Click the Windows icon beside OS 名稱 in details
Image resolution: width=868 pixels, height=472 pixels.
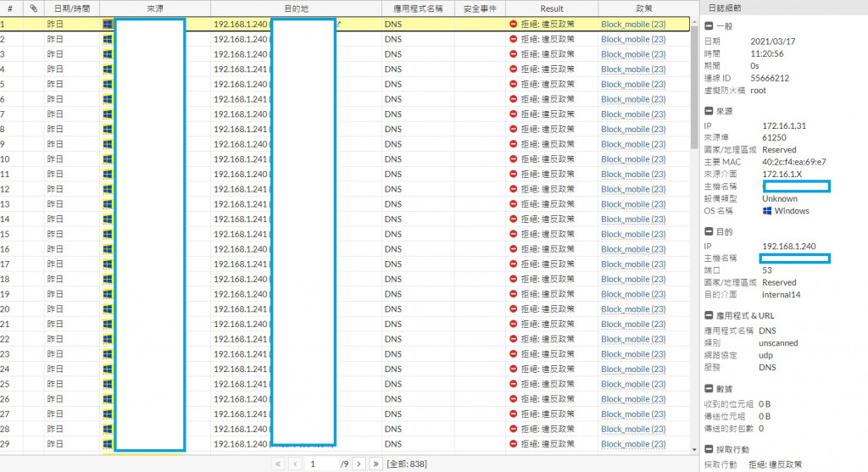(767, 211)
